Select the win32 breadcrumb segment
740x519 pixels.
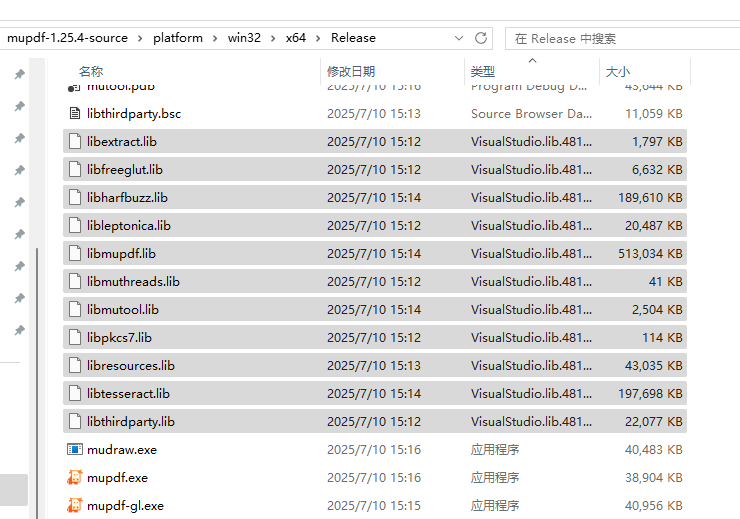pyautogui.click(x=244, y=38)
